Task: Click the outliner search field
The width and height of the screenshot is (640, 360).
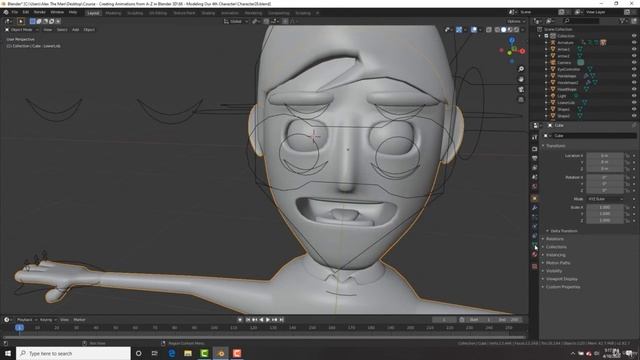Action: pyautogui.click(x=581, y=21)
